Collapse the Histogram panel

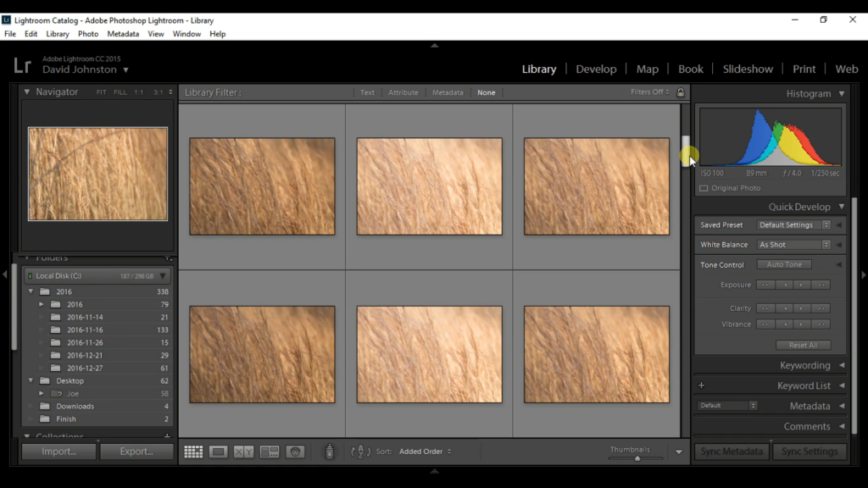pos(842,93)
